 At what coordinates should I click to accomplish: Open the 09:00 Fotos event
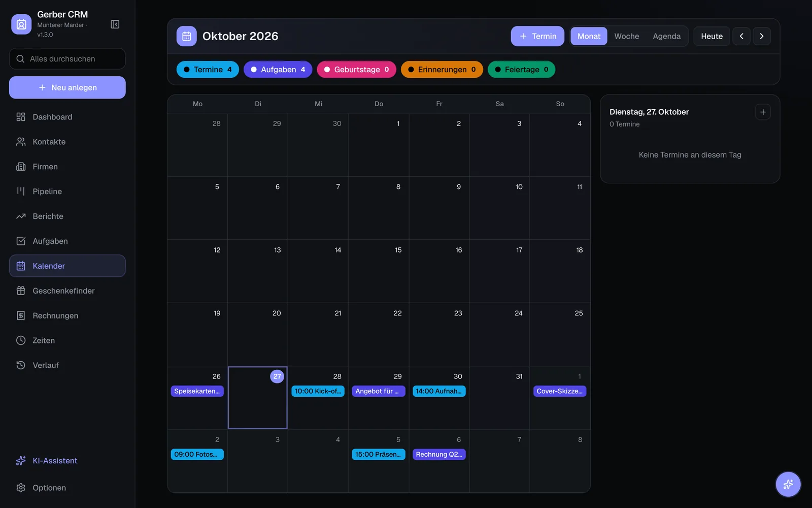[197, 454]
